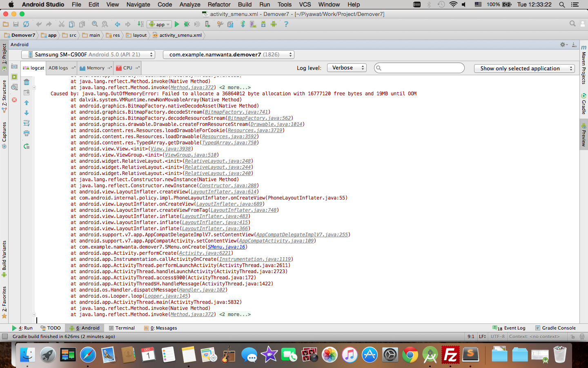Open Android Device Monitor icon

tap(274, 24)
